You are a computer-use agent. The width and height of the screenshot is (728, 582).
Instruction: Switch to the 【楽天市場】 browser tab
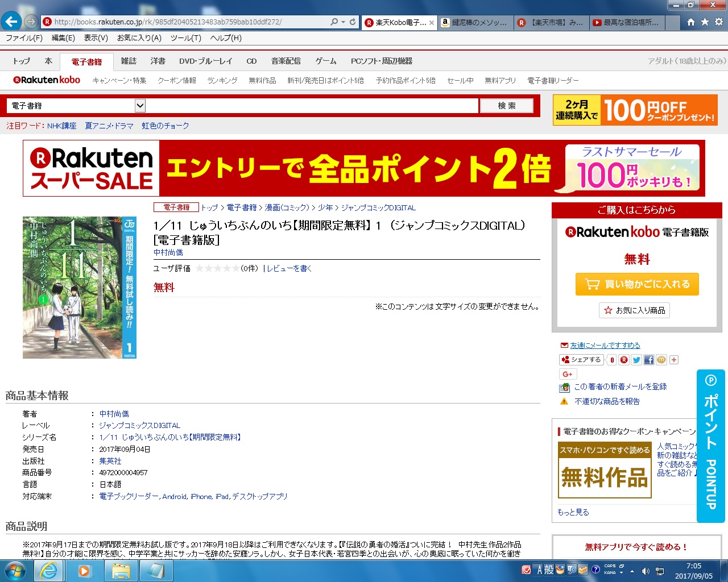coord(551,23)
